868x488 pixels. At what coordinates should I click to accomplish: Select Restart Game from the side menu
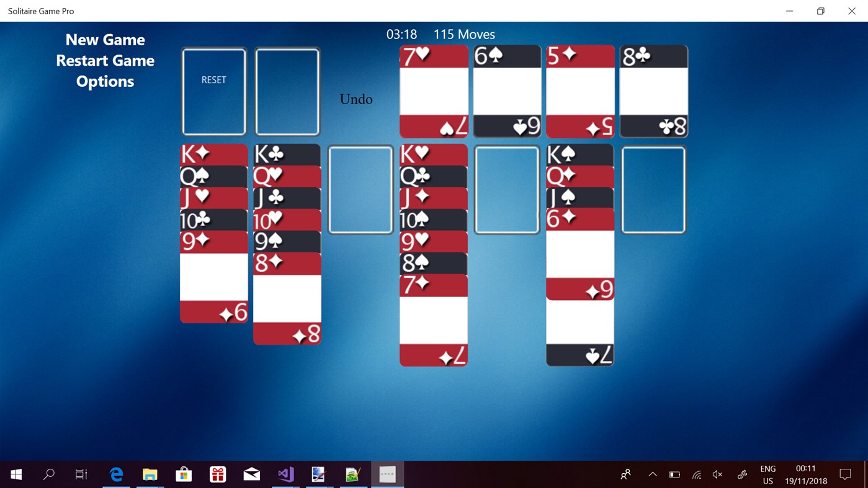point(105,60)
